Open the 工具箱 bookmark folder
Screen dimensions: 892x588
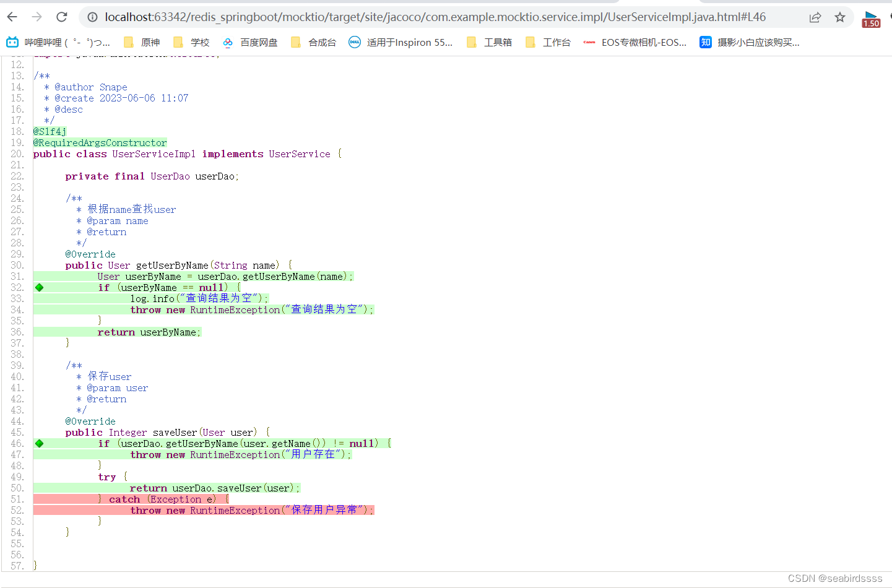[489, 42]
